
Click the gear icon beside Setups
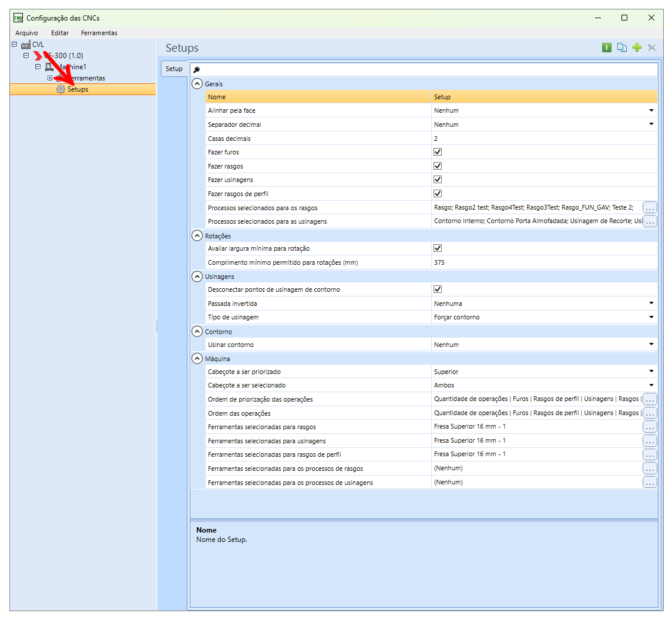point(61,89)
